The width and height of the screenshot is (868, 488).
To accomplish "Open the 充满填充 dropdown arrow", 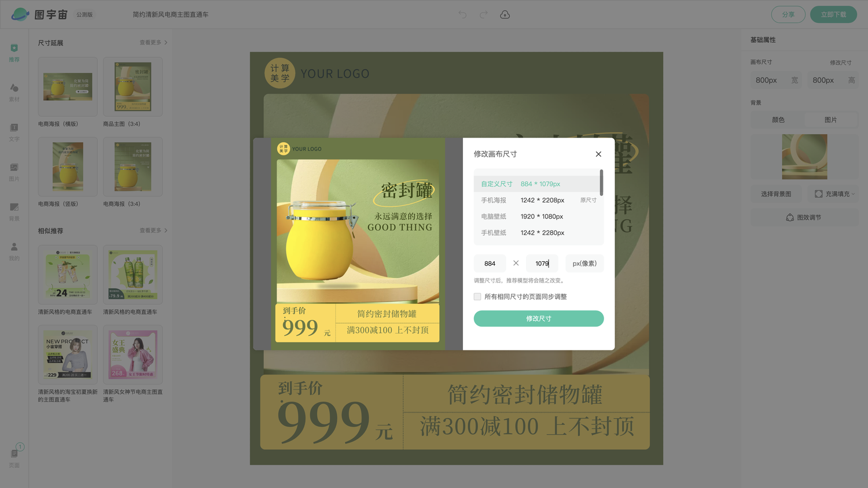I will tap(853, 194).
